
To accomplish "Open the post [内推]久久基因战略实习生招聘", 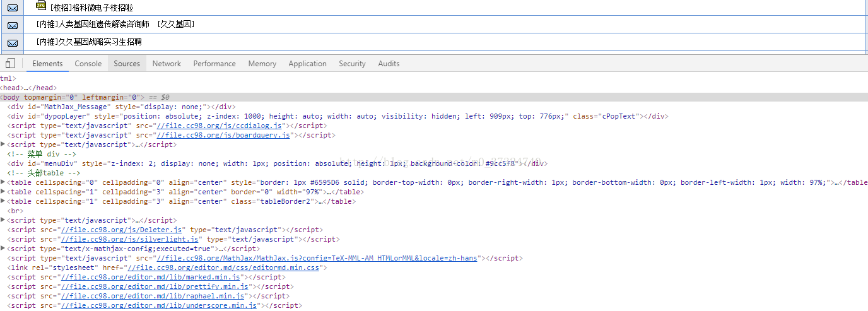I will [x=89, y=42].
